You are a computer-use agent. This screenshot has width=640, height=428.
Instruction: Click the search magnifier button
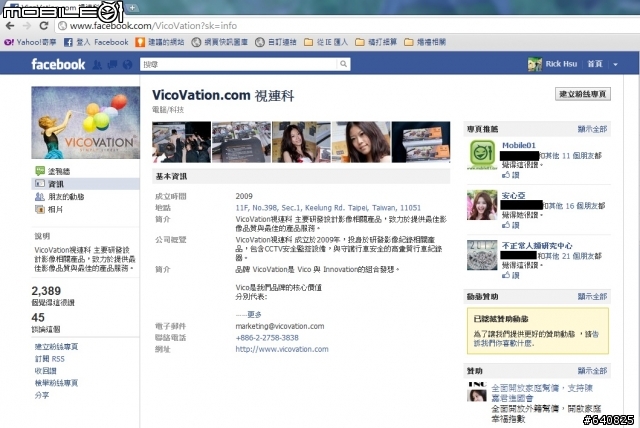pyautogui.click(x=344, y=64)
